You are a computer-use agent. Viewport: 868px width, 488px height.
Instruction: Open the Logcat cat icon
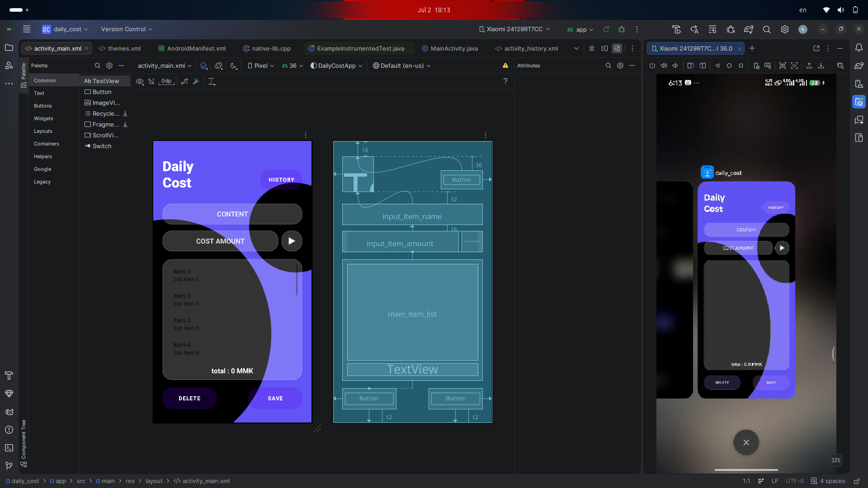click(x=9, y=412)
